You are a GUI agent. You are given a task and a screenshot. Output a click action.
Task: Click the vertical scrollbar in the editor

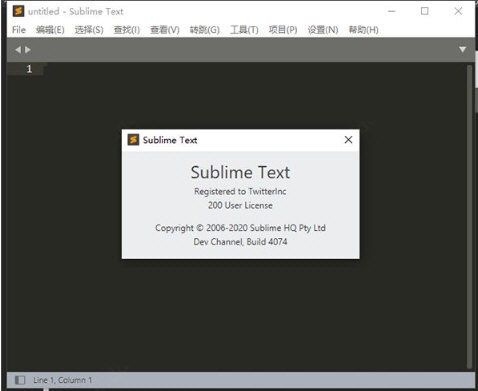[469, 217]
